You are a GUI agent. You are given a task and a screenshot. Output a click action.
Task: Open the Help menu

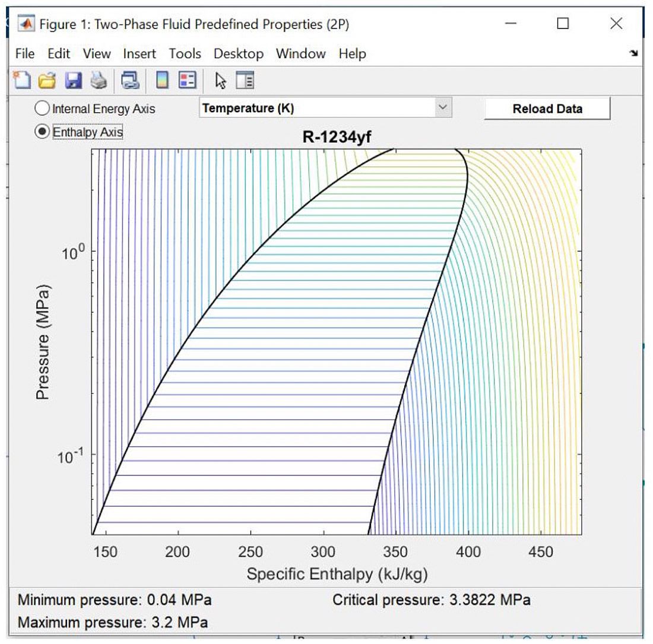tap(352, 54)
